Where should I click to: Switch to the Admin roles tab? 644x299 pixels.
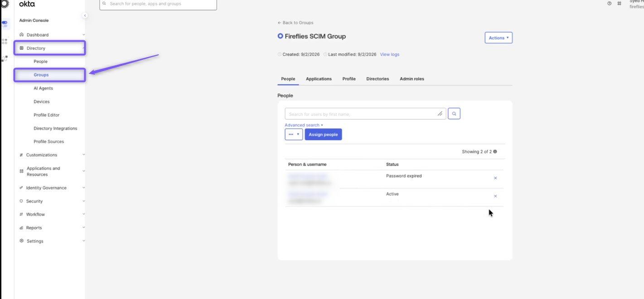pyautogui.click(x=412, y=79)
